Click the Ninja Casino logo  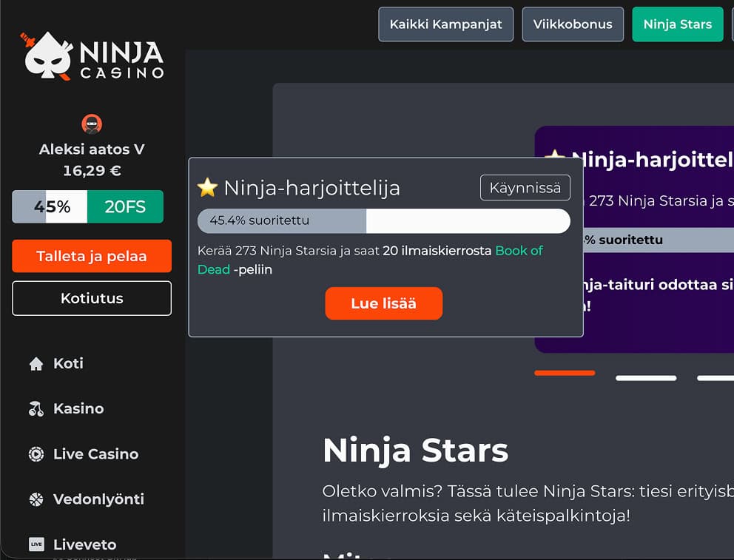pyautogui.click(x=92, y=56)
